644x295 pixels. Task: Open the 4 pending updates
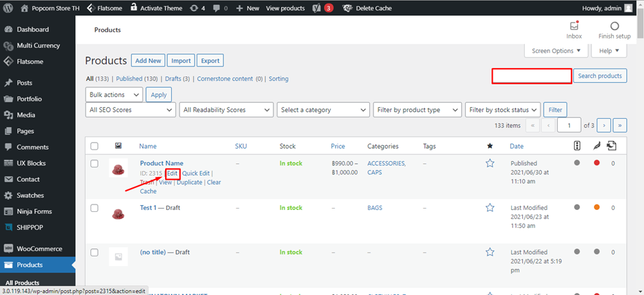pos(197,8)
